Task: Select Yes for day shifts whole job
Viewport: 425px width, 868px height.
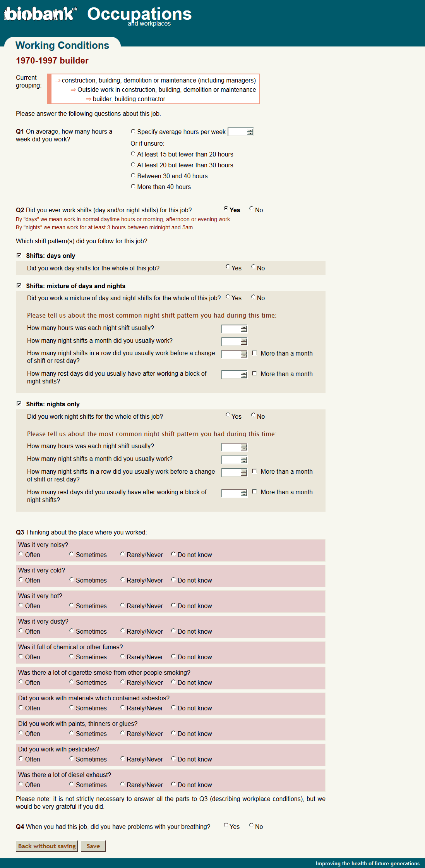Action: click(x=228, y=267)
